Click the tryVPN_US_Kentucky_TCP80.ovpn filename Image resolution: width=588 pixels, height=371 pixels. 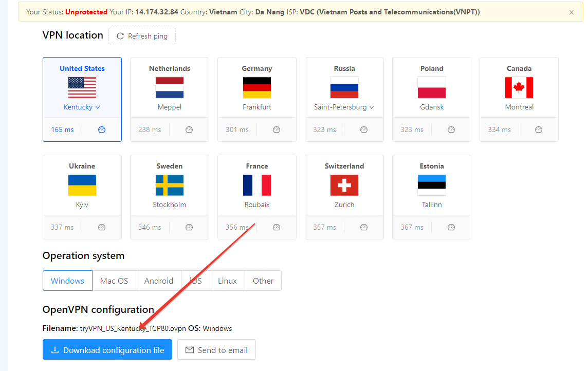point(133,329)
